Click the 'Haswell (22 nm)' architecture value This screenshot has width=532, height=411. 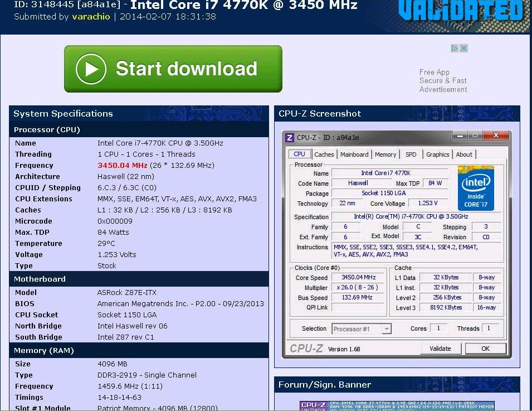[x=126, y=177]
